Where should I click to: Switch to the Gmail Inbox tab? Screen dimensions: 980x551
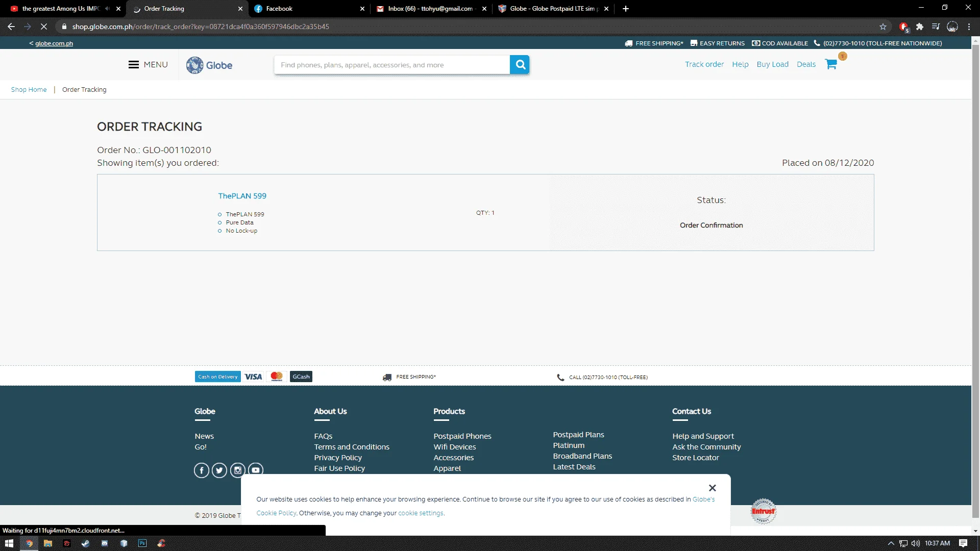point(430,9)
